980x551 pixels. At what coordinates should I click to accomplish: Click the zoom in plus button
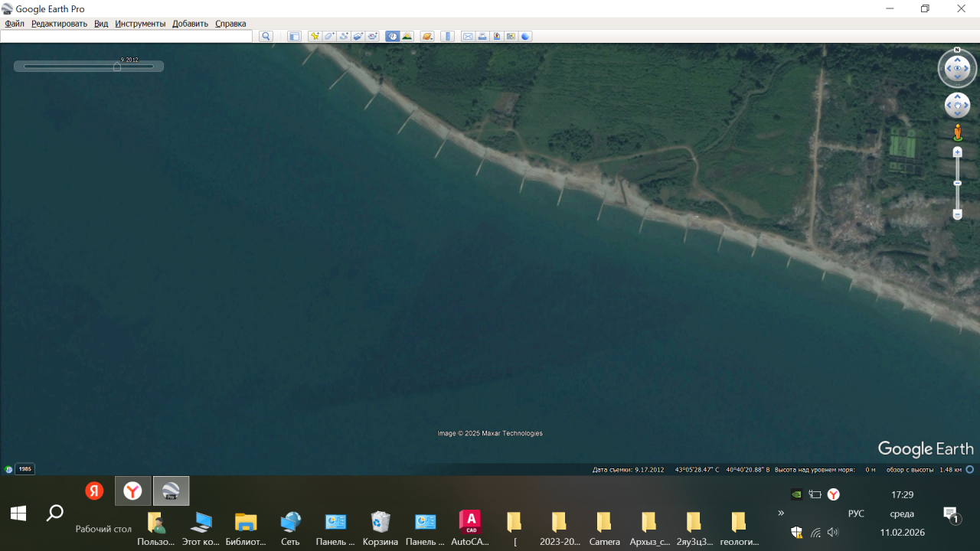coord(957,152)
